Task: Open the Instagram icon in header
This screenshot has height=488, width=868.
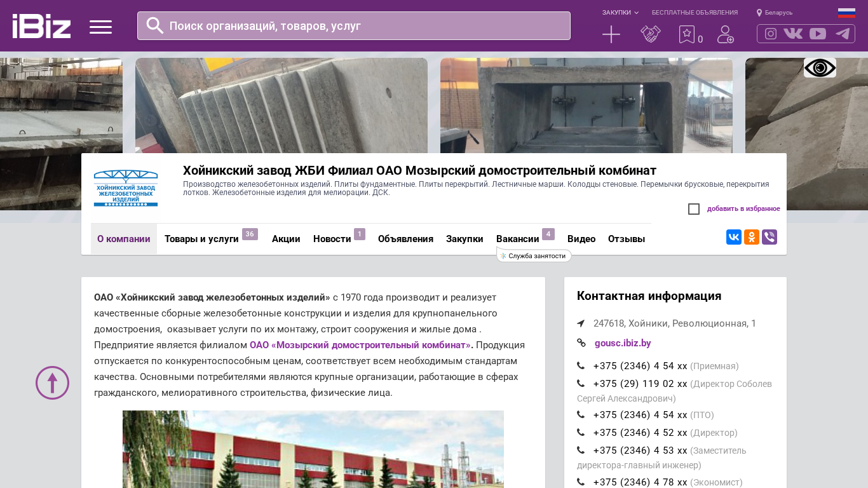Action: (771, 34)
